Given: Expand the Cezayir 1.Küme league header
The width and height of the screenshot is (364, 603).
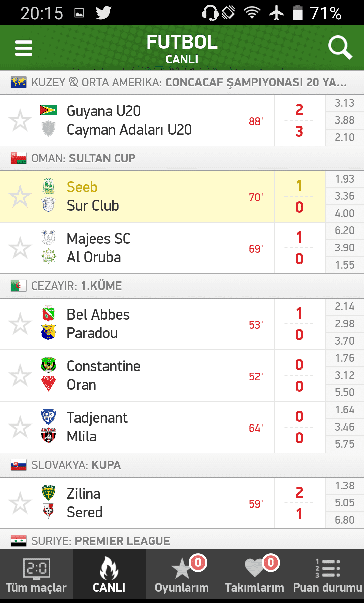Looking at the screenshot, I should (182, 286).
